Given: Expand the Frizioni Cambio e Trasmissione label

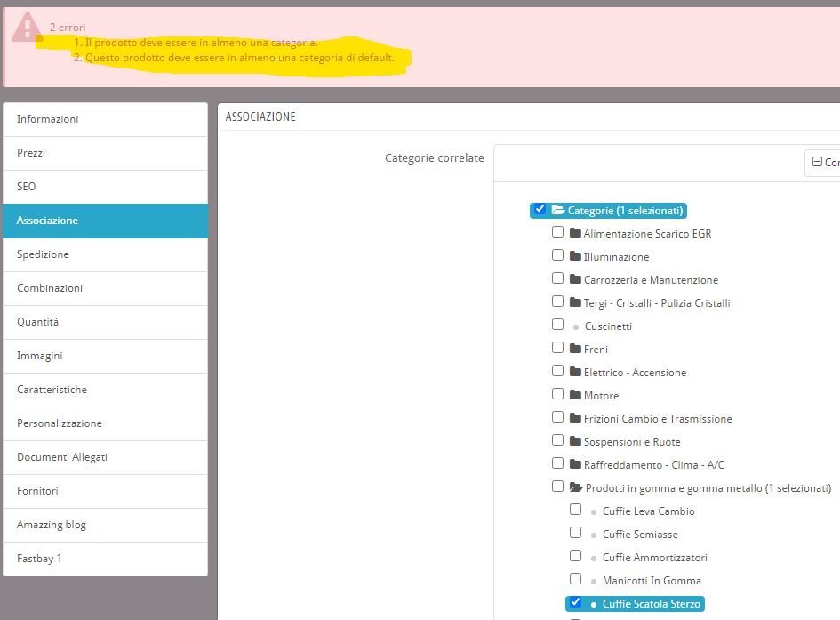Looking at the screenshot, I should [x=658, y=418].
